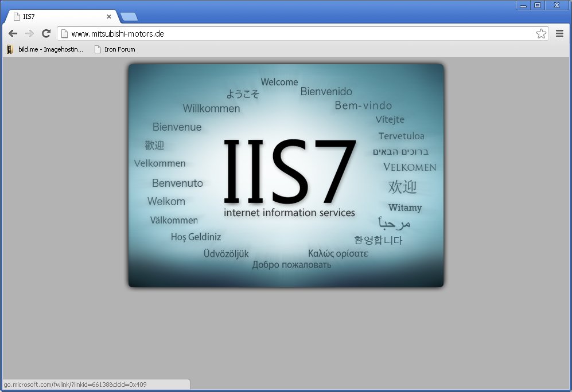Click the browser Back arrow button

[x=13, y=34]
